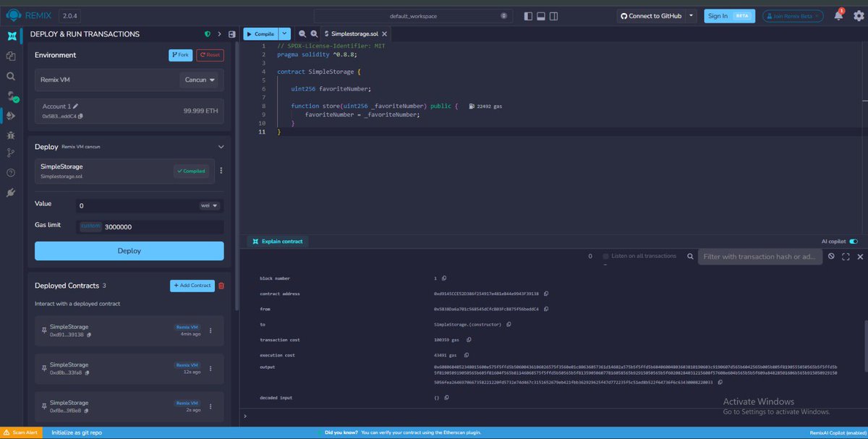
Task: Edit Account 1 name with pencil icon
Action: 75,106
